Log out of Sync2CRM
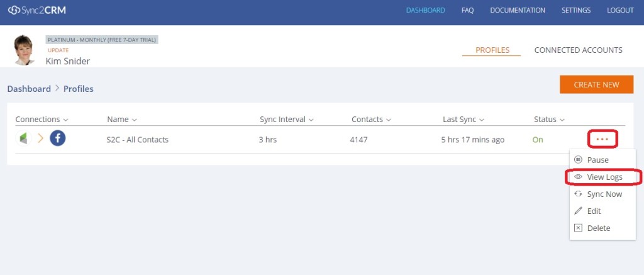 pos(620,10)
